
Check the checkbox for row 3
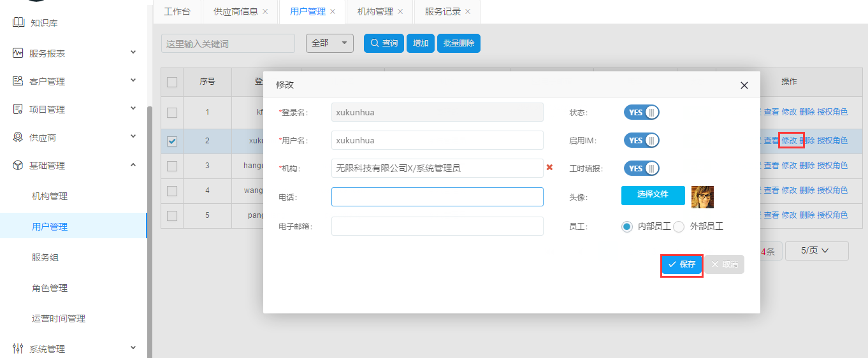tap(172, 166)
